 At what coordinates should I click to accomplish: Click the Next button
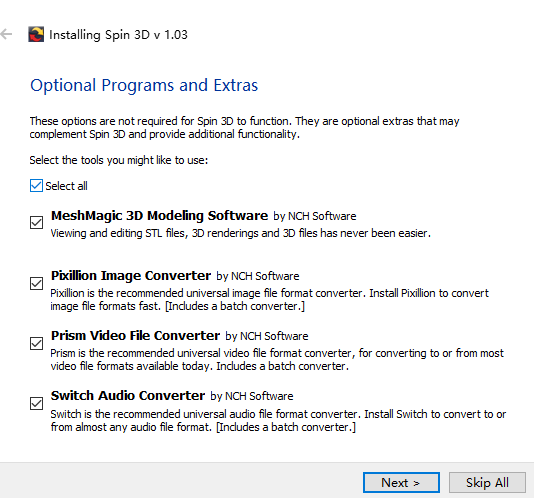(x=401, y=482)
